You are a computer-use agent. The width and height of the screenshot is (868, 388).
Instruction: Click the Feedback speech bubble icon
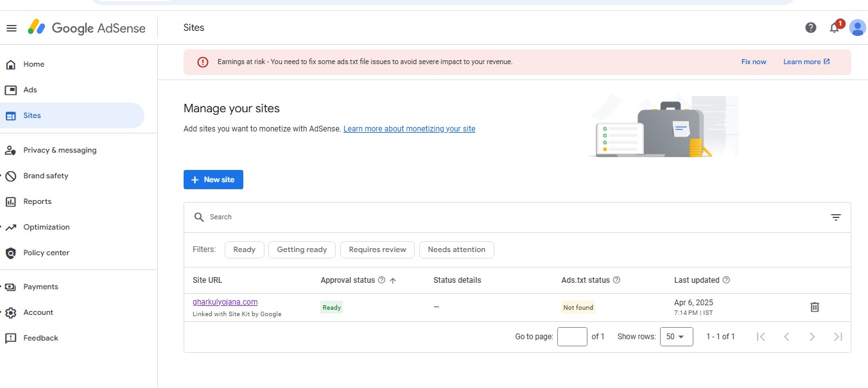point(10,338)
